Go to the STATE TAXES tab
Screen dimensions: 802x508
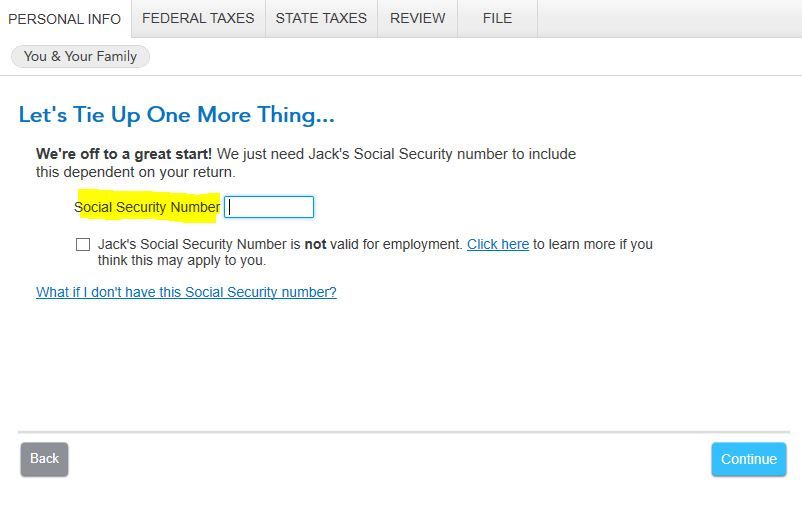pyautogui.click(x=321, y=18)
